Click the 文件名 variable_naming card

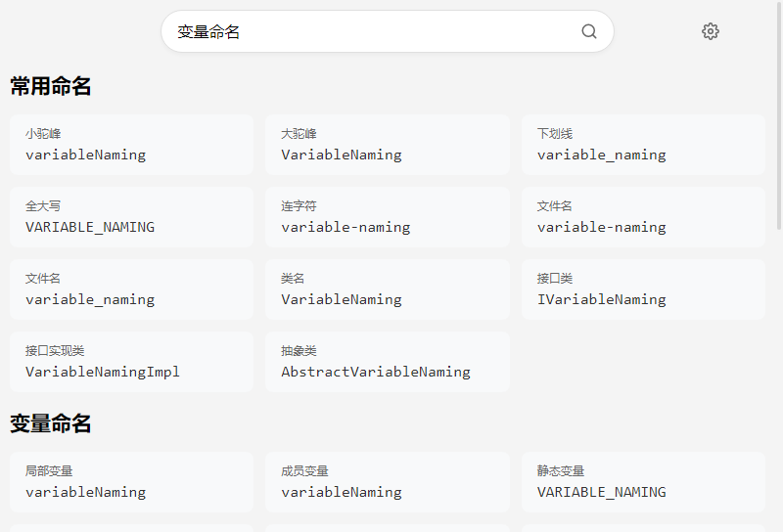[131, 289]
